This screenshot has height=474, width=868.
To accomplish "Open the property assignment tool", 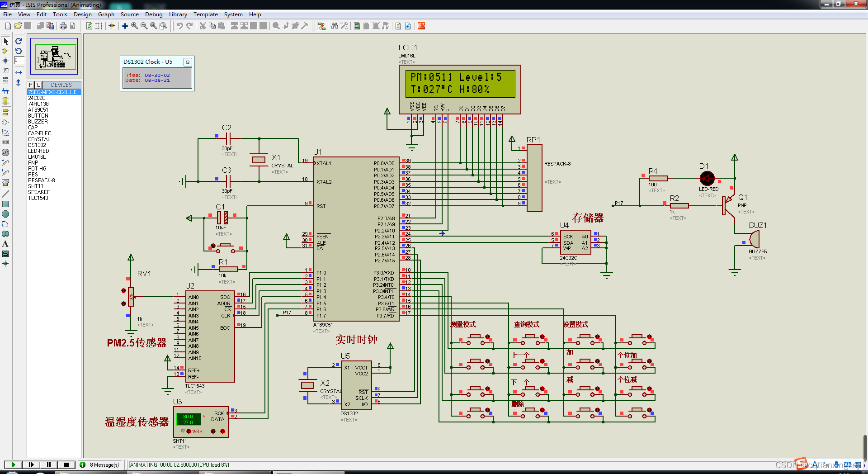I will pyautogui.click(x=344, y=26).
